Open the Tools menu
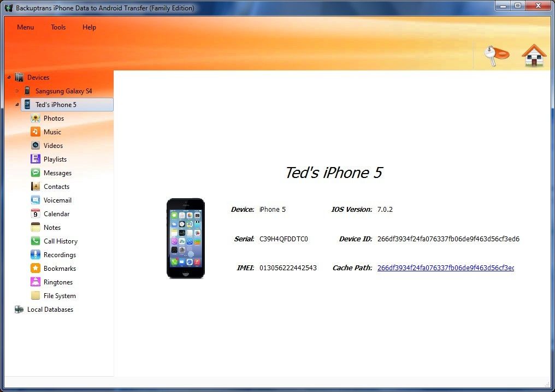The image size is (555, 392). click(x=58, y=27)
